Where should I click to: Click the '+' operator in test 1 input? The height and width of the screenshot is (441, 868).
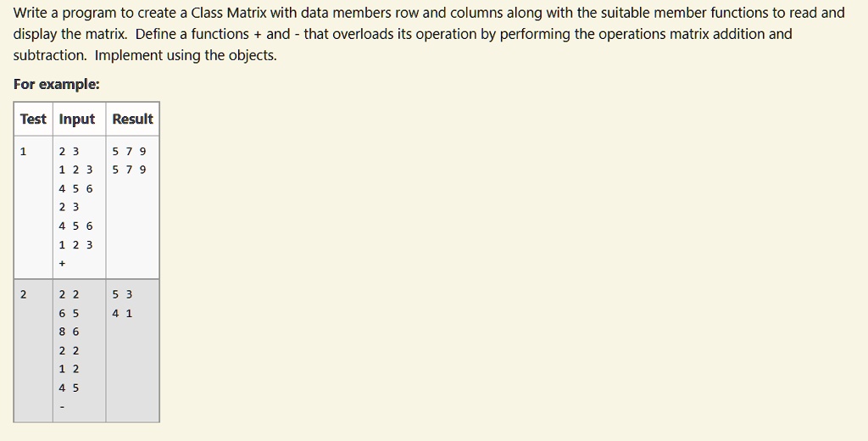click(x=62, y=264)
